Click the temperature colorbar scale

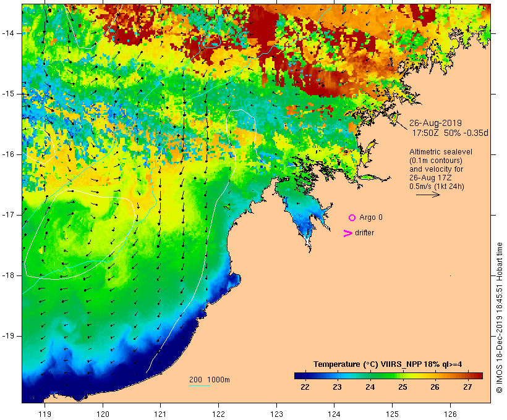[388, 376]
